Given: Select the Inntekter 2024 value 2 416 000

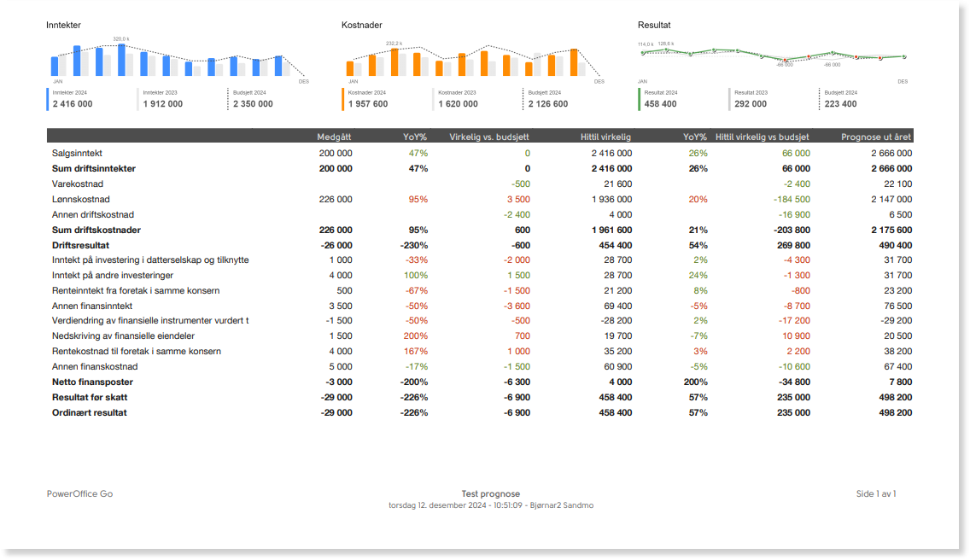Looking at the screenshot, I should tap(73, 104).
